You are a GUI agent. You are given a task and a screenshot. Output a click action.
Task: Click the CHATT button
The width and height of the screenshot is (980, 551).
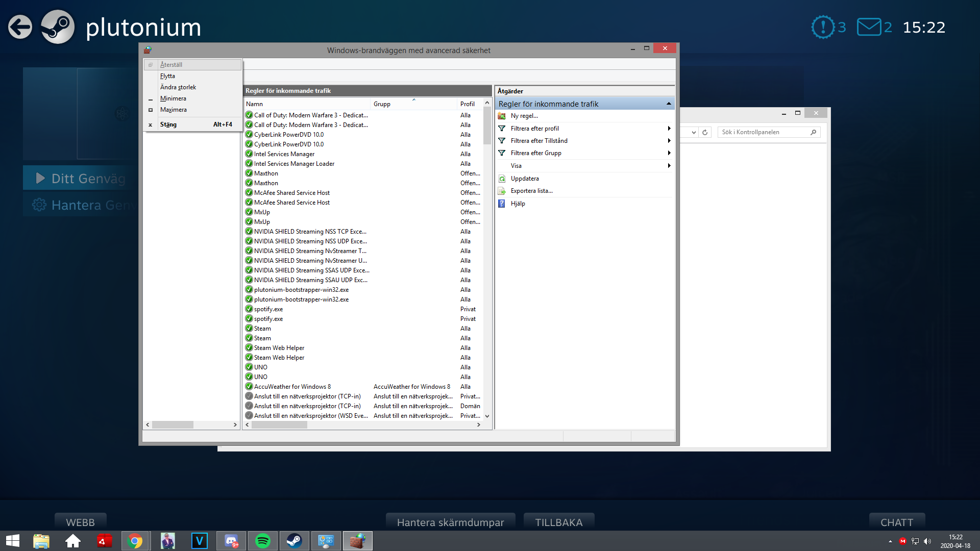point(897,522)
